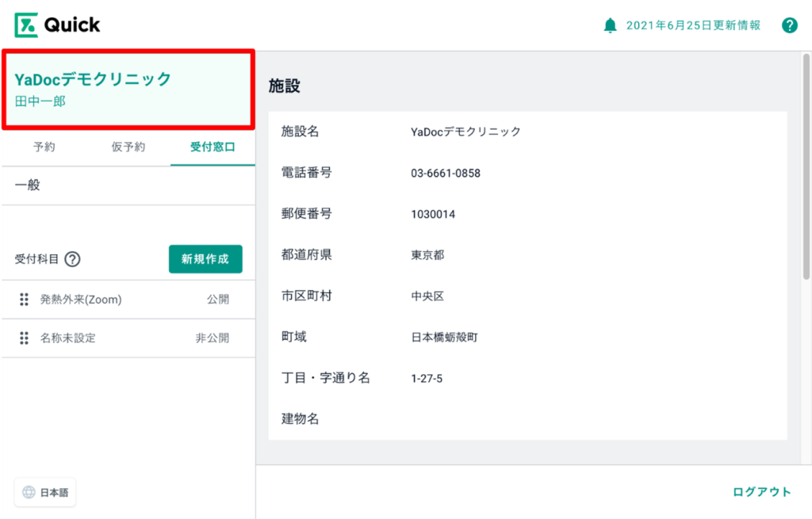Screen dimensions: 812x519
Task: Click the drag handle for 発熱外来(Zoom)
Action: tap(24, 300)
